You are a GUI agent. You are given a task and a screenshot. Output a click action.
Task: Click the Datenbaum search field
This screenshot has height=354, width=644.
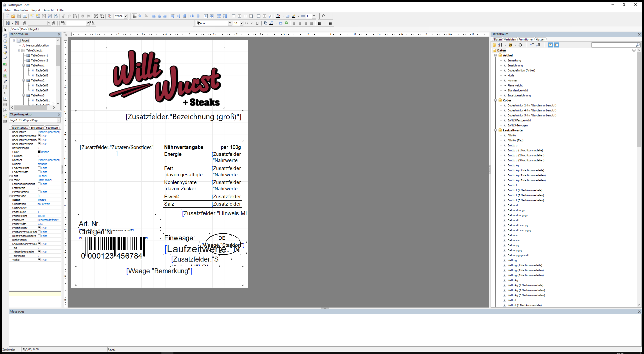(x=614, y=45)
